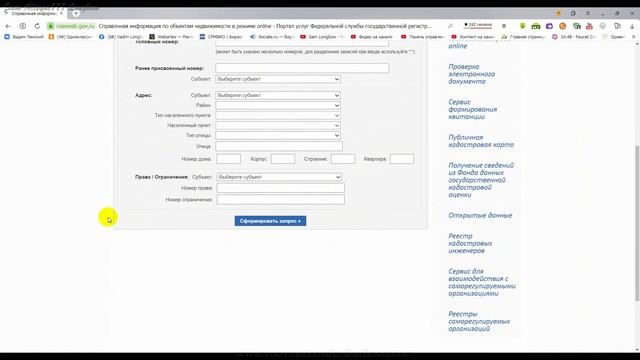The height and width of the screenshot is (360, 640).
Task: Go back using the browser back arrow
Action: [8, 26]
